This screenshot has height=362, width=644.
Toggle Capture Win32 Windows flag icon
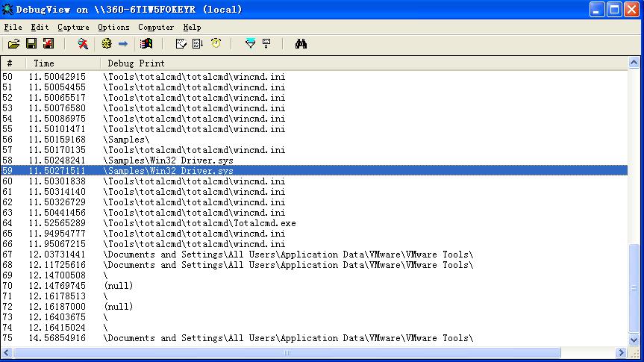pyautogui.click(x=146, y=43)
